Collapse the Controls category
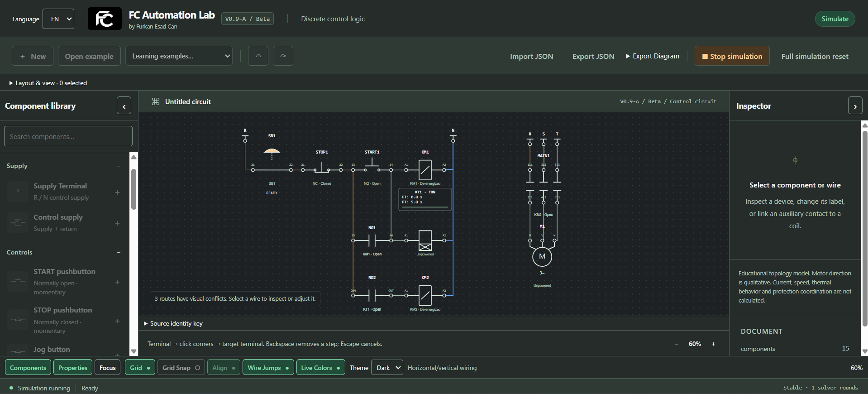Screen dimensions: 868x394 pos(119,252)
